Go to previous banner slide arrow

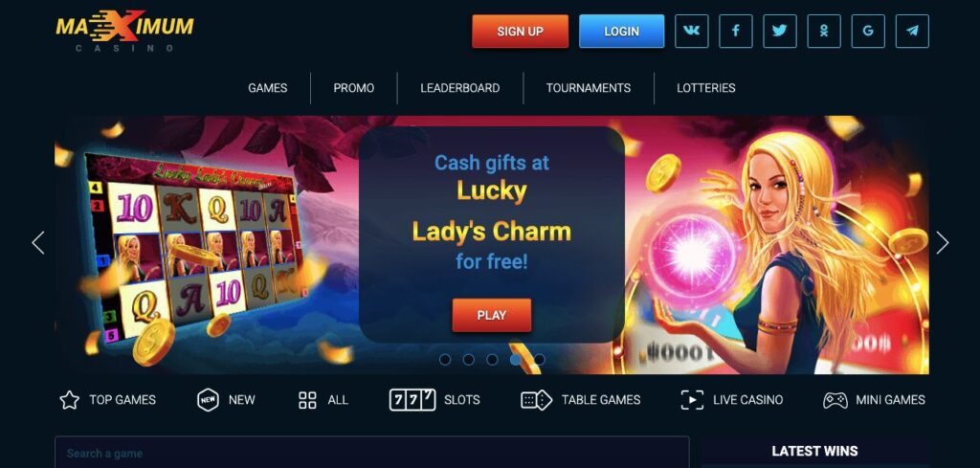pos(38,242)
